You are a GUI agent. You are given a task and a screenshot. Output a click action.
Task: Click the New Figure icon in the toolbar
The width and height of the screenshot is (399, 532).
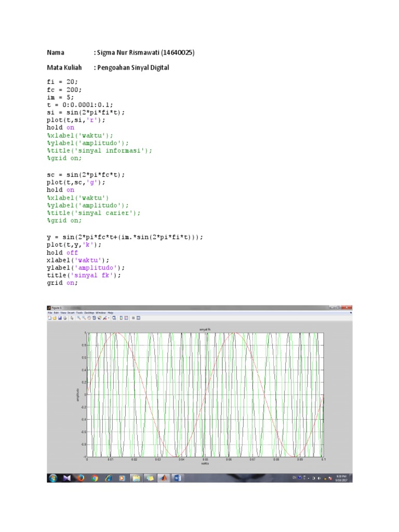coord(49,318)
